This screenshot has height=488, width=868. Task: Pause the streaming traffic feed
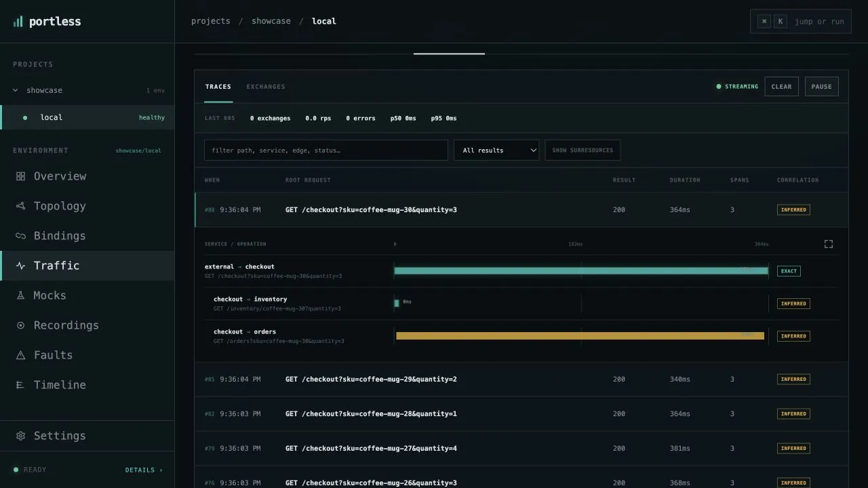coord(821,87)
